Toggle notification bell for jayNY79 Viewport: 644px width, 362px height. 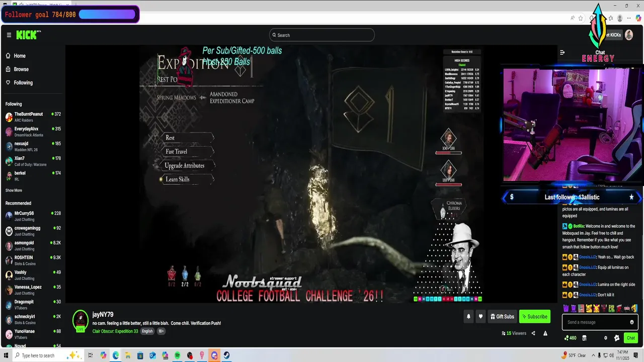pos(468,317)
